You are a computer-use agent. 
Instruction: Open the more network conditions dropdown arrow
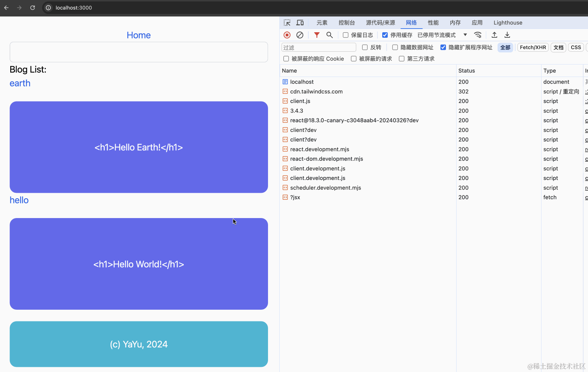click(x=465, y=35)
